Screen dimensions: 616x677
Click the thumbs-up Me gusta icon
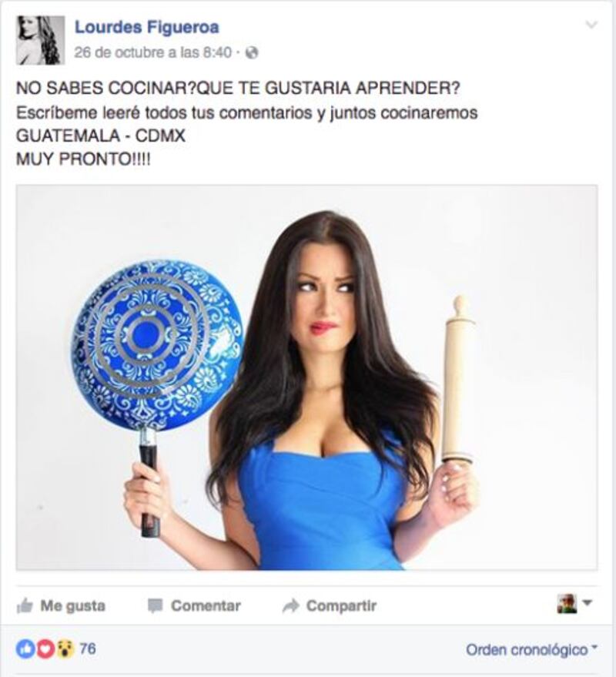coord(25,606)
